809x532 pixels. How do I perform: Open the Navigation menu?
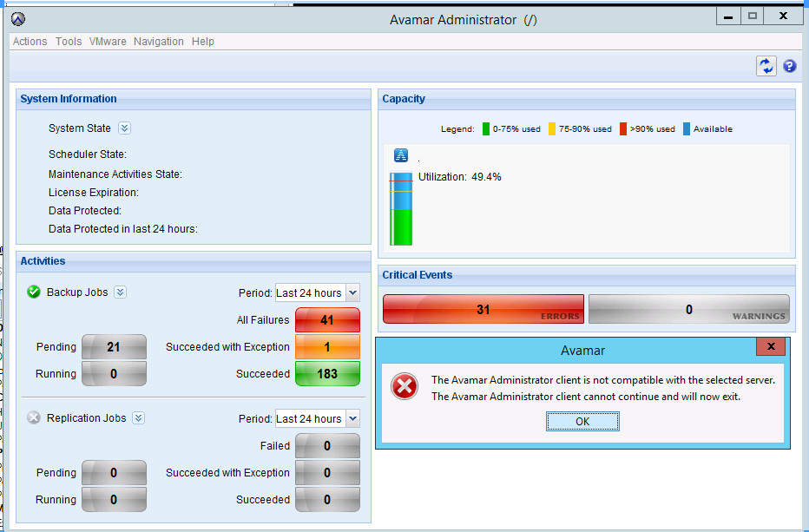coord(158,42)
